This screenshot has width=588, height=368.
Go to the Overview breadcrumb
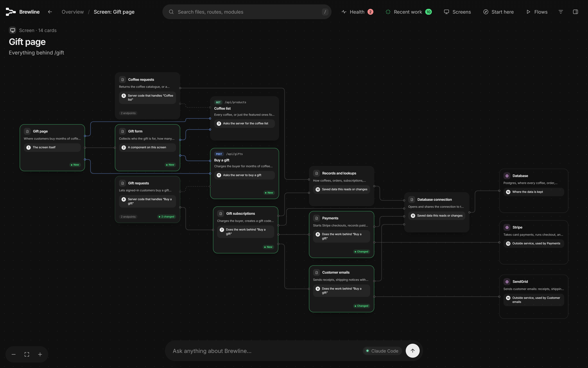(73, 12)
